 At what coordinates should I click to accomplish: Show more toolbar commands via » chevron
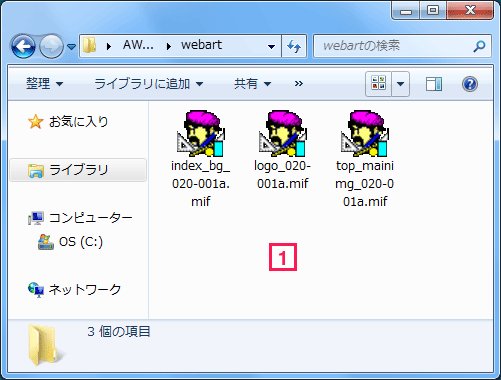pos(299,83)
